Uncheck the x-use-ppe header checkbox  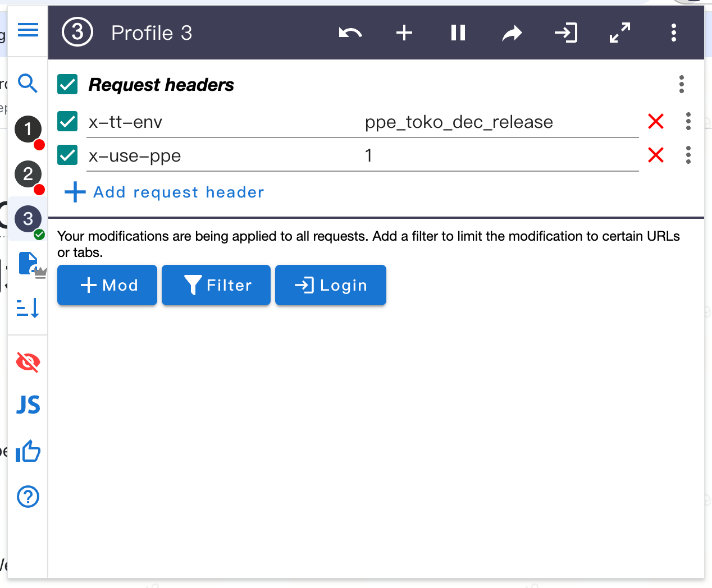(67, 155)
